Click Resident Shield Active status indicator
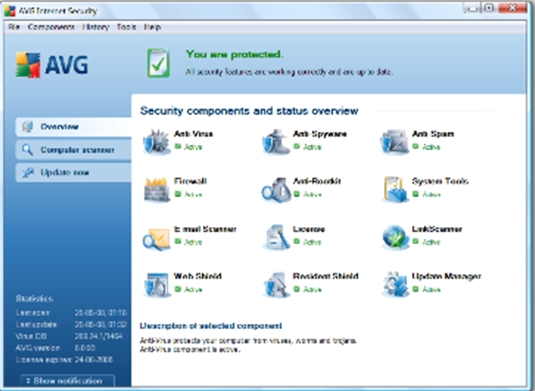This screenshot has height=391, width=535. tap(307, 289)
